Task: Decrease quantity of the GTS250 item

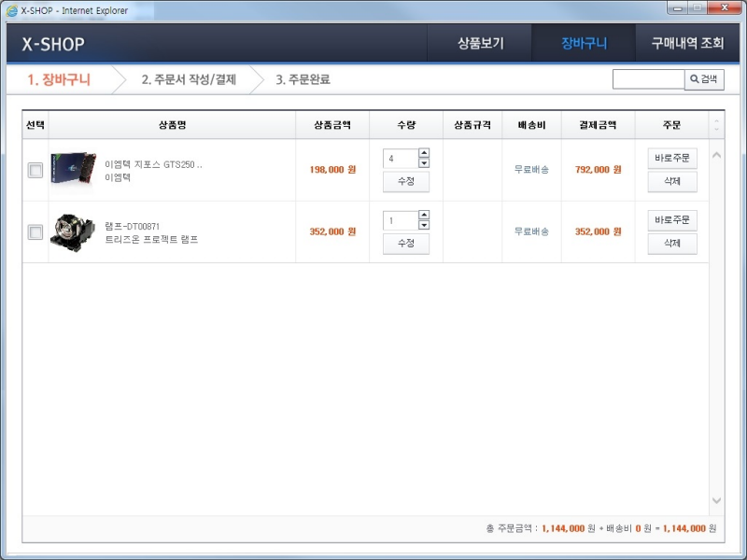Action: pyautogui.click(x=424, y=163)
